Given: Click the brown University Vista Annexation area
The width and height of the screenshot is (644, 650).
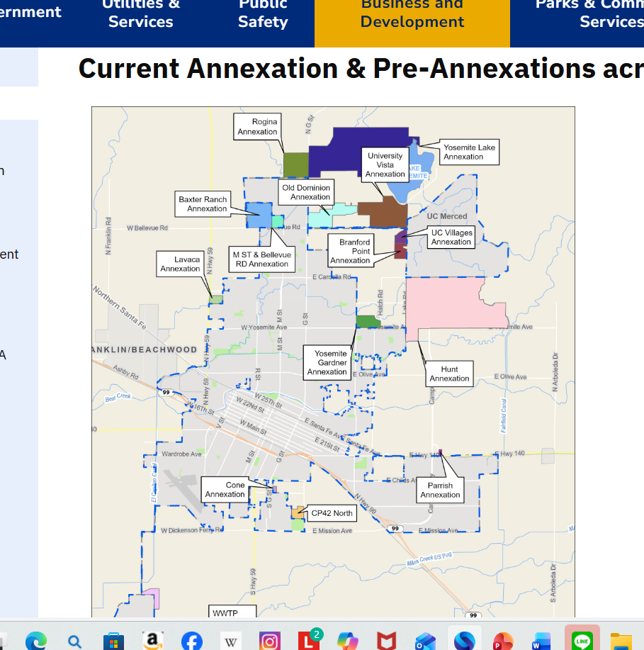Looking at the screenshot, I should click(x=381, y=213).
